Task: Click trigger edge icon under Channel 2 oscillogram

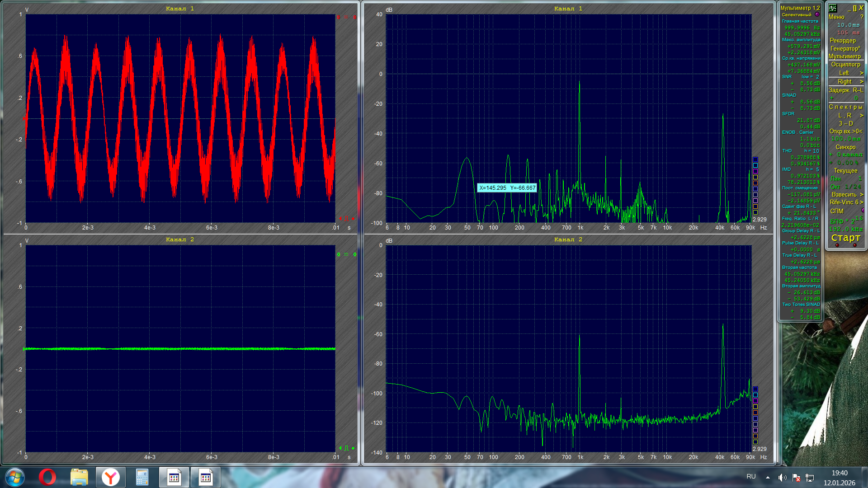Action: coord(346,448)
